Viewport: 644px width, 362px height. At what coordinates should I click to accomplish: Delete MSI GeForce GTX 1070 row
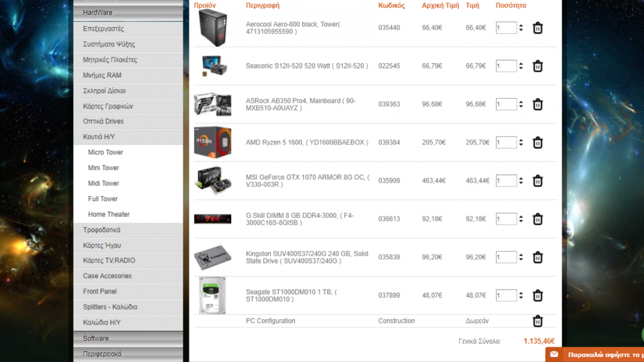pos(537,180)
